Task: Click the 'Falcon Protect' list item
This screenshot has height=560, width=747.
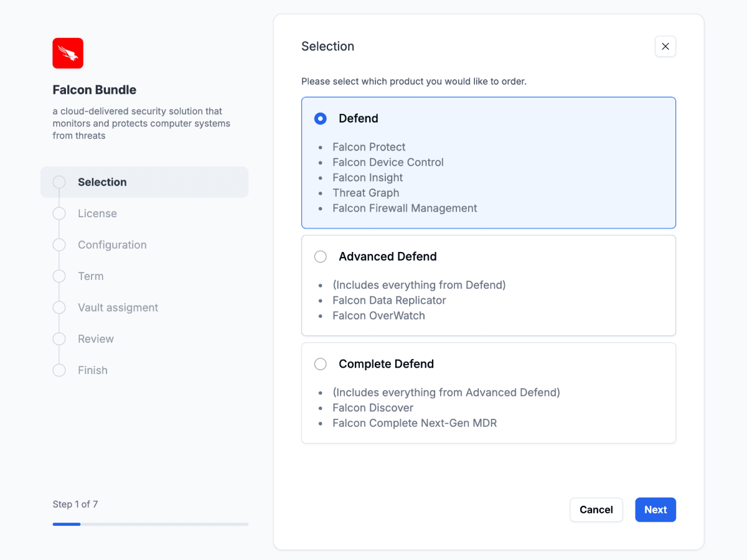Action: point(369,147)
